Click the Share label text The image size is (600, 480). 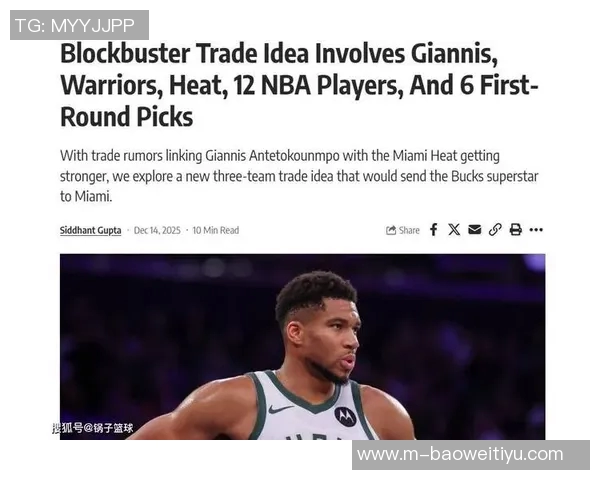(x=409, y=230)
